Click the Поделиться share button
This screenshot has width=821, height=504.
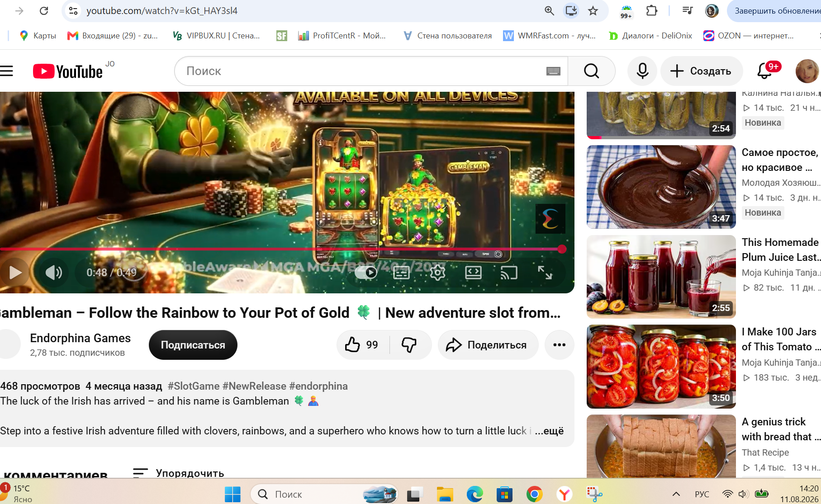pos(488,345)
